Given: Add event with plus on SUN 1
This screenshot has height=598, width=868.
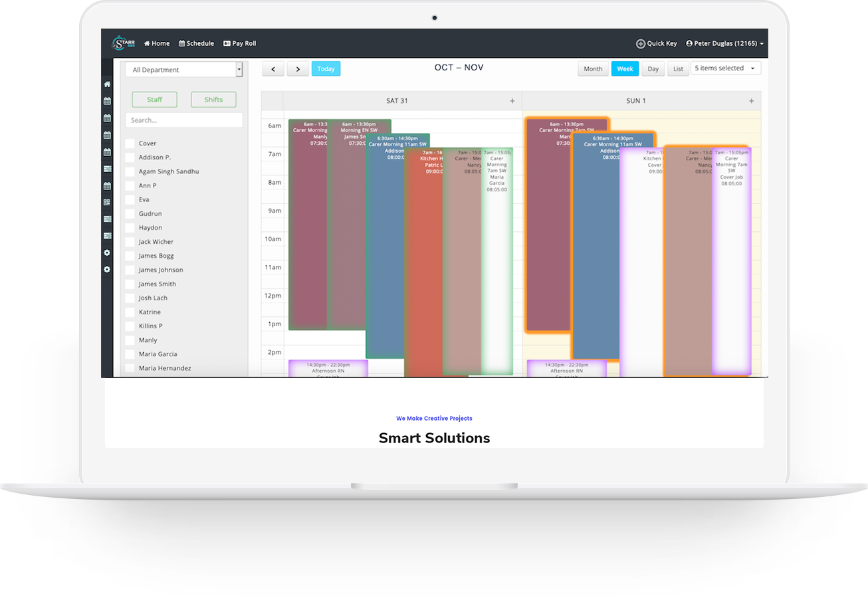Looking at the screenshot, I should 752,101.
